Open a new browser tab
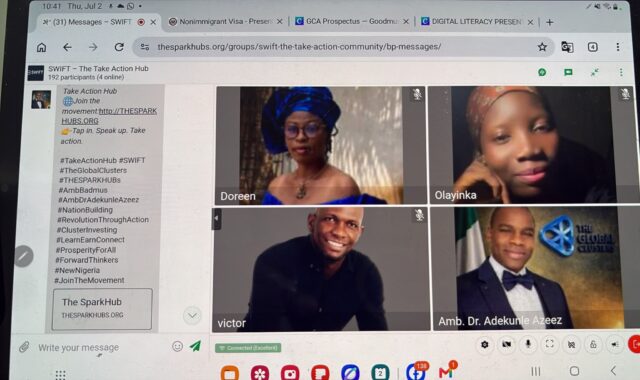 (x=550, y=22)
